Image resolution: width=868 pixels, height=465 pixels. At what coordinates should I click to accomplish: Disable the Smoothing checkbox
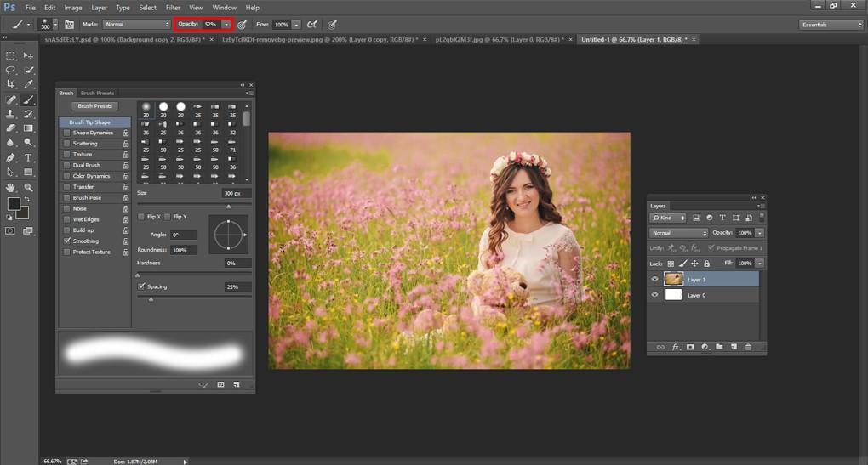(x=67, y=241)
